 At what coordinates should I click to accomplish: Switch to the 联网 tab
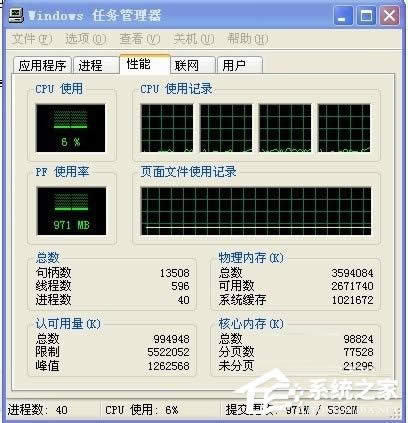click(x=193, y=65)
